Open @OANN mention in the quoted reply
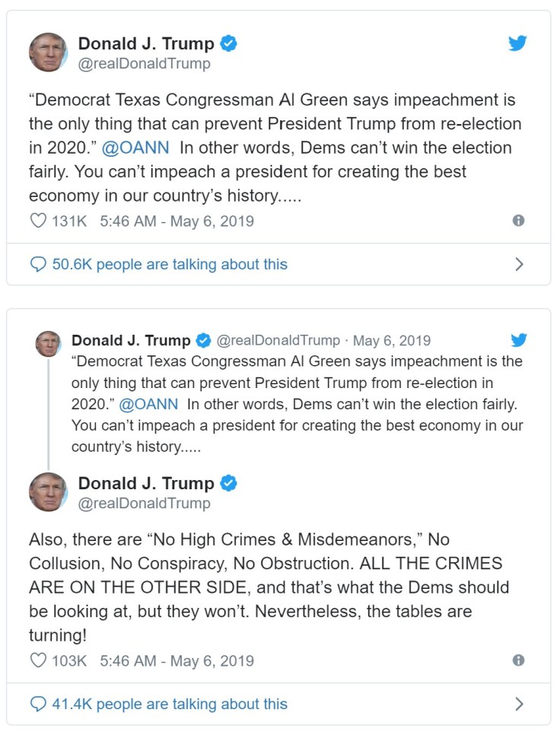The width and height of the screenshot is (560, 738). (x=149, y=404)
